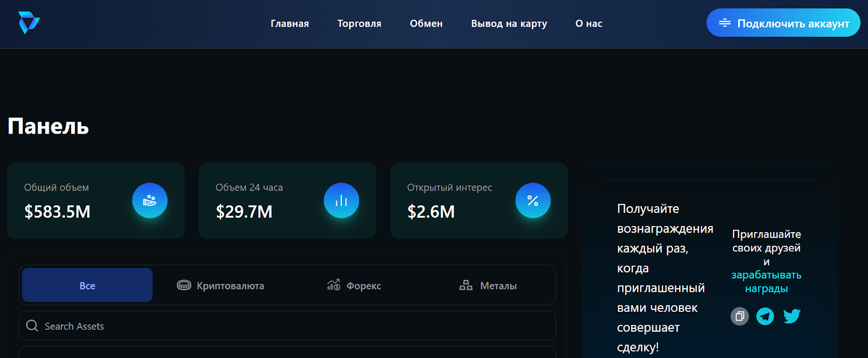Switch to the Криптовалюта tab
The image size is (868, 358).
pyautogui.click(x=221, y=286)
